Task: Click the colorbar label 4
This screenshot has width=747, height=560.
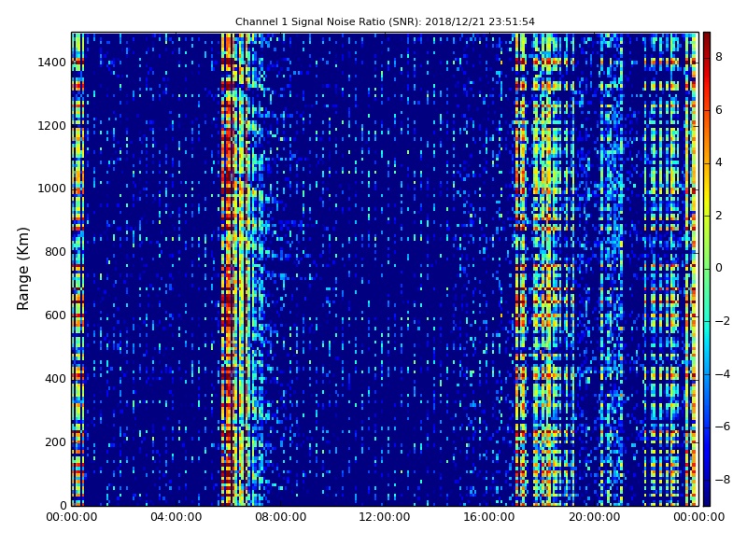Action: coord(719,162)
